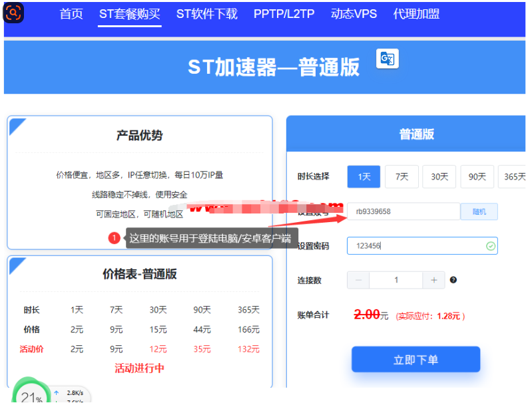Click the 产品优势 heading
532x405 pixels.
click(139, 135)
